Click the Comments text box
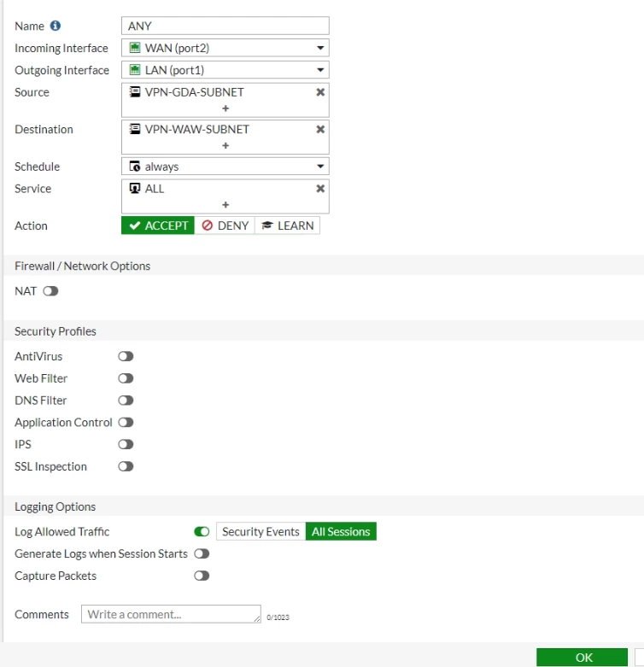The height and width of the screenshot is (667, 644). tap(171, 614)
